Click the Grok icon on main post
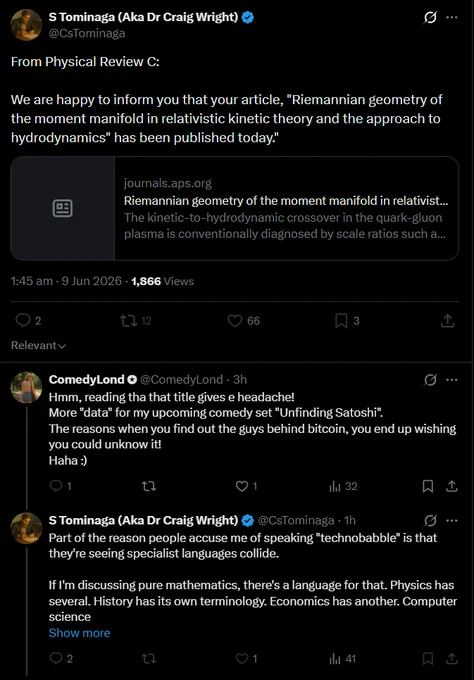 point(430,17)
